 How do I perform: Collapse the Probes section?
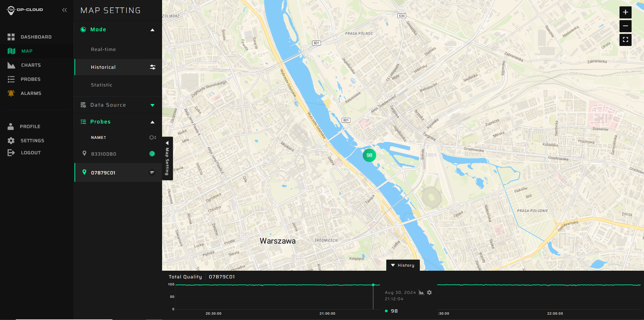152,122
